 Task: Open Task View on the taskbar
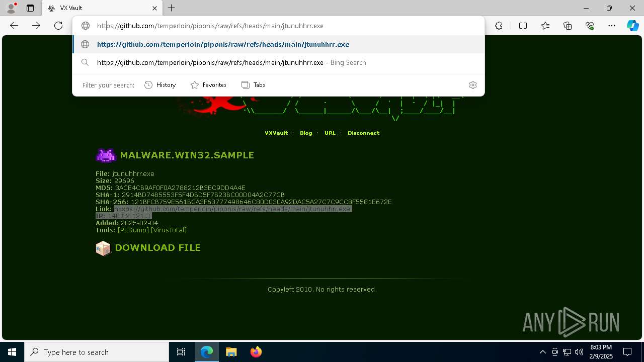[181, 352]
